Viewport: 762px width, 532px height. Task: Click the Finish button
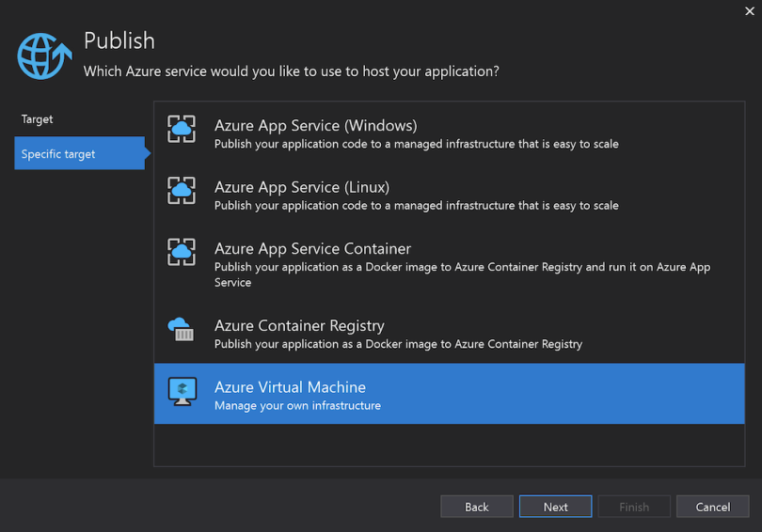tap(633, 507)
